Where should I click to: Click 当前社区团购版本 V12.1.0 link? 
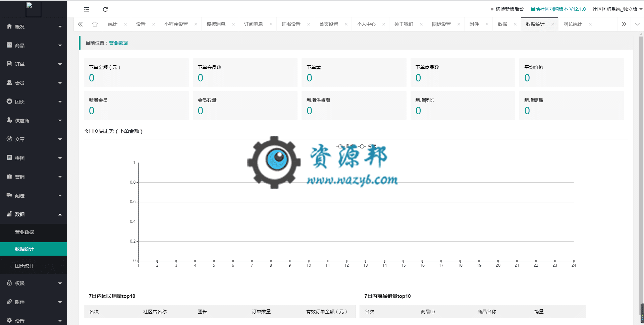[x=558, y=9]
